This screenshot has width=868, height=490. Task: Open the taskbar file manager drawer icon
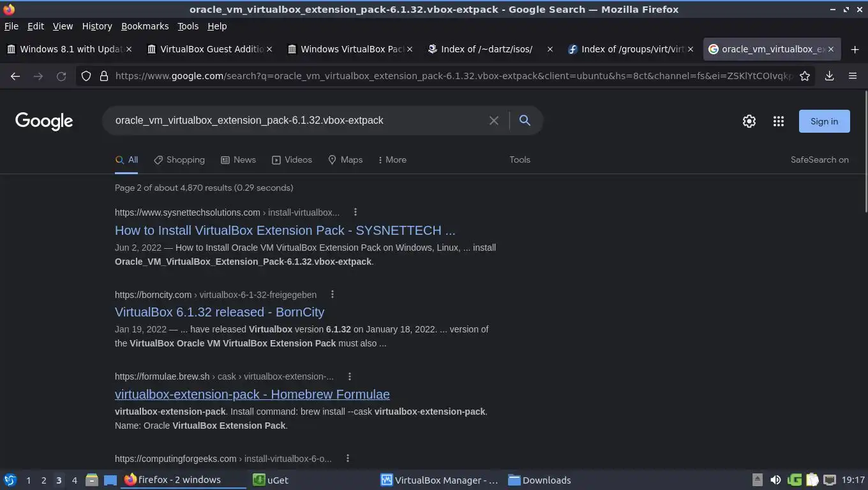click(92, 480)
